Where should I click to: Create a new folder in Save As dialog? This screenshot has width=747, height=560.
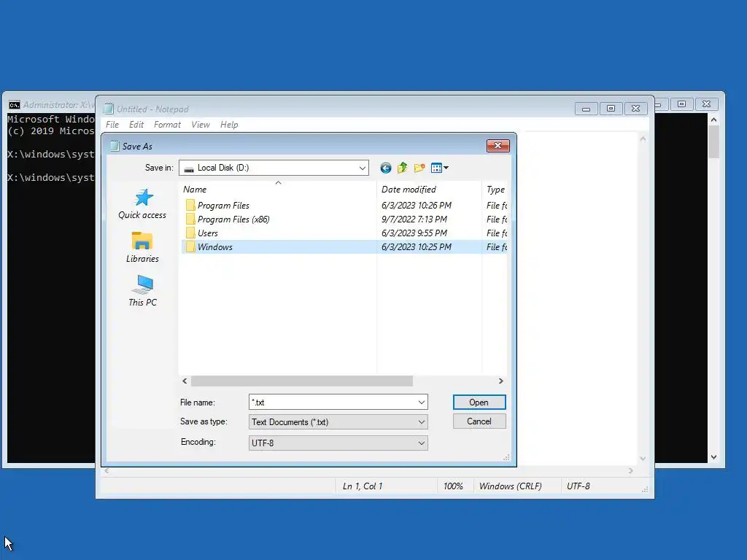click(419, 168)
